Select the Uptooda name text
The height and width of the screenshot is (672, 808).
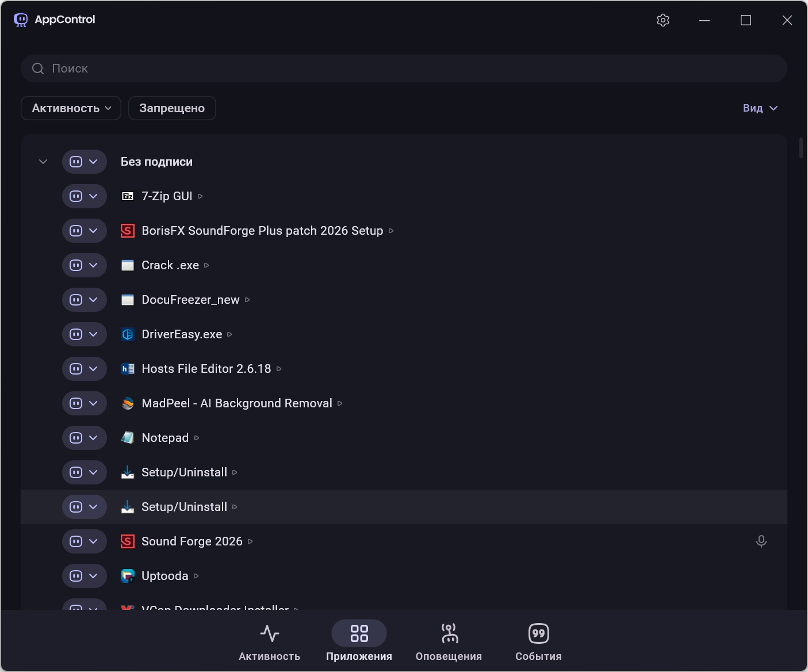[165, 576]
